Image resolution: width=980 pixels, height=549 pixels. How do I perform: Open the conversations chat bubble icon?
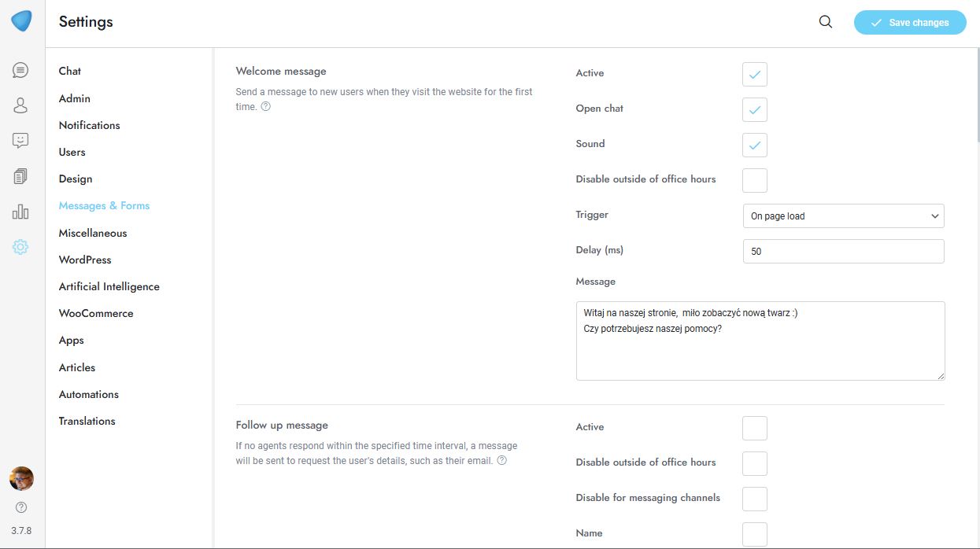20,70
